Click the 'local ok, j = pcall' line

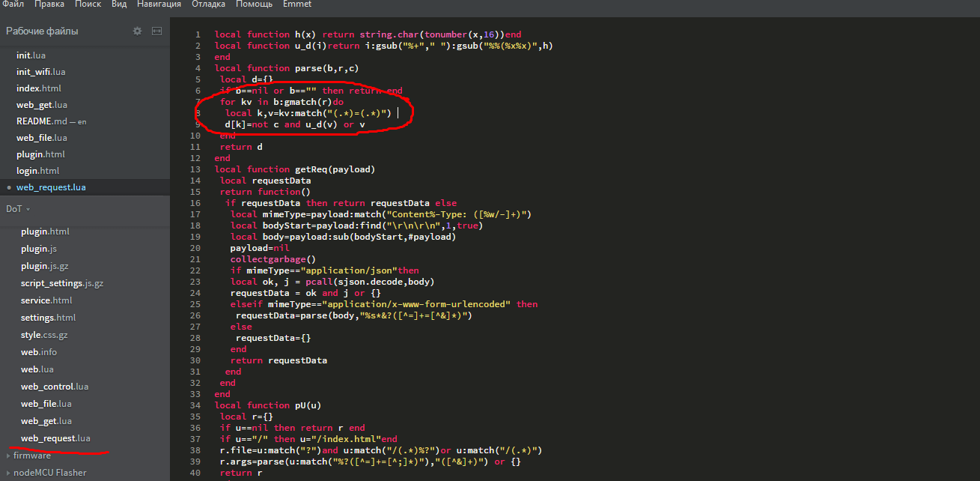pos(332,282)
